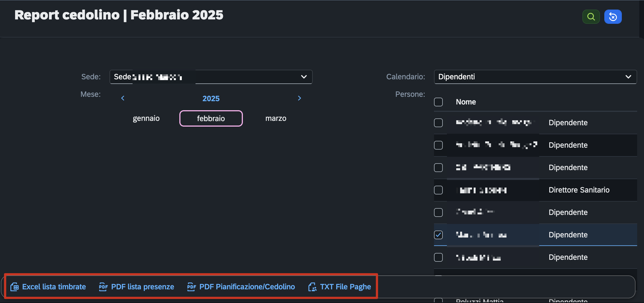Select the febbraio month

[211, 118]
